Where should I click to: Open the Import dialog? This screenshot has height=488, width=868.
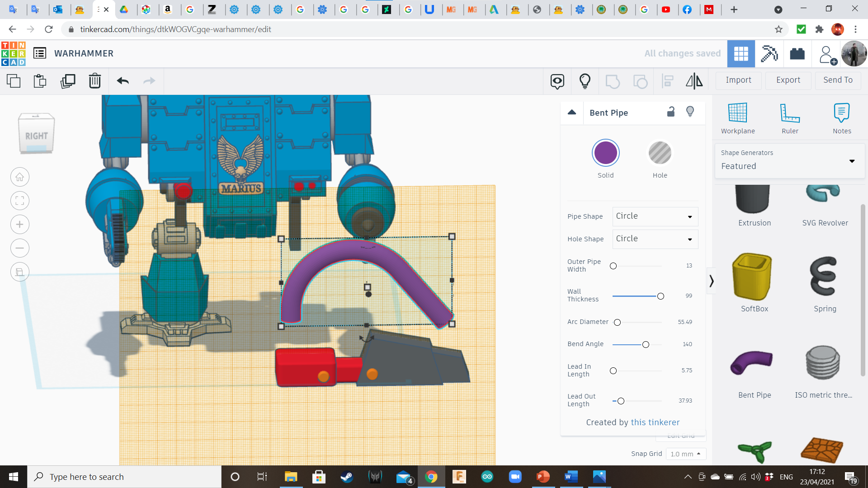738,80
